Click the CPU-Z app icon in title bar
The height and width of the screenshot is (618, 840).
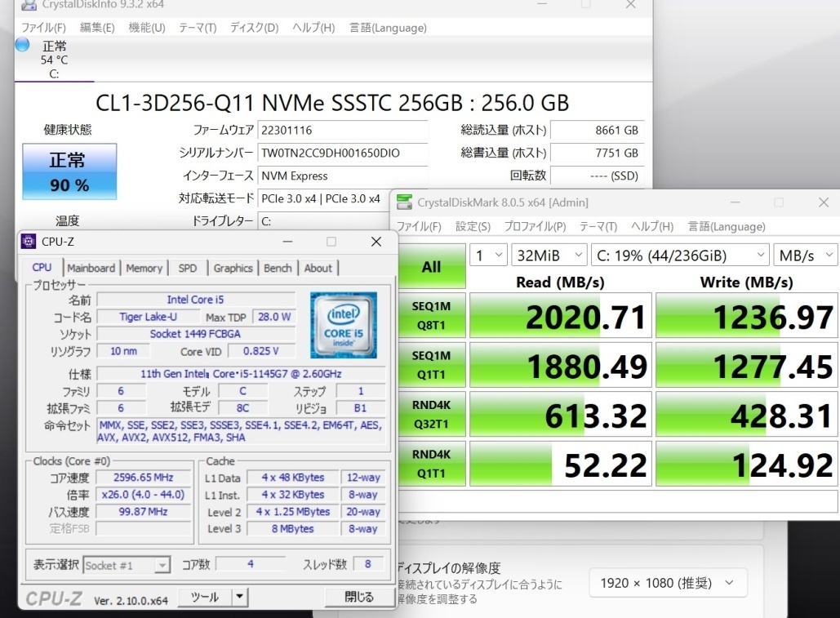29,242
